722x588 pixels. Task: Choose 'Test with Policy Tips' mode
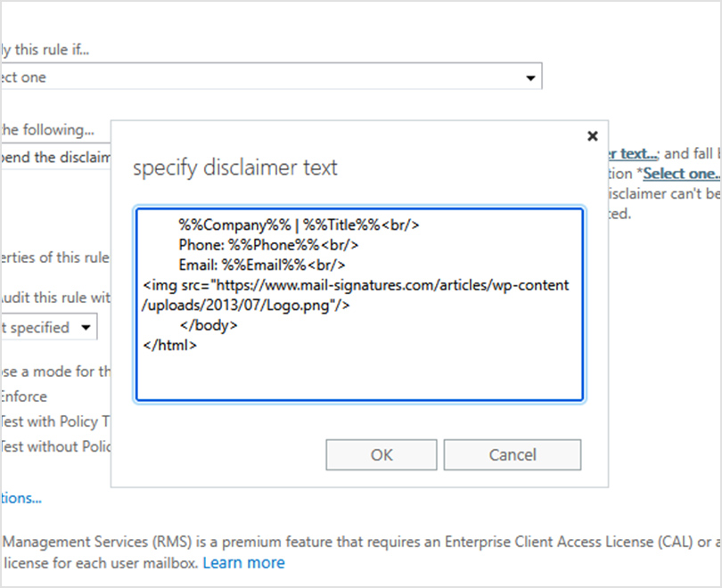point(53,421)
